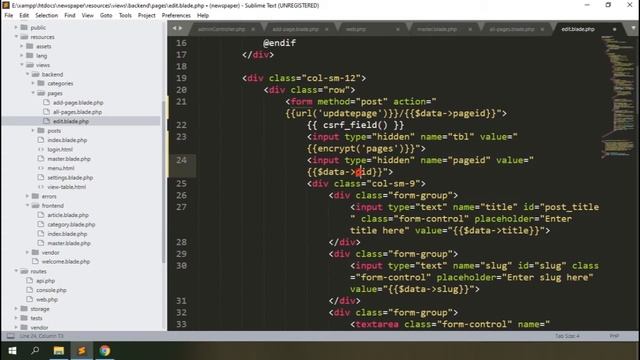This screenshot has width=640, height=360.
Task: Open Google Chrome from the taskbar
Action: 104,351
